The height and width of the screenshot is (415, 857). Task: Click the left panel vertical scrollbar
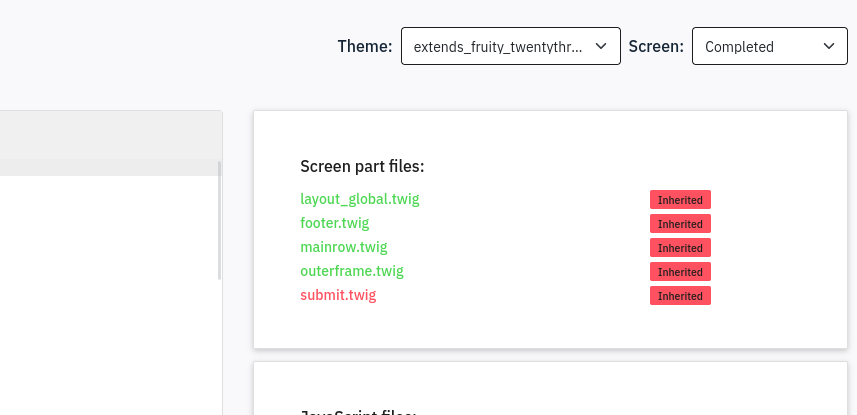point(219,220)
